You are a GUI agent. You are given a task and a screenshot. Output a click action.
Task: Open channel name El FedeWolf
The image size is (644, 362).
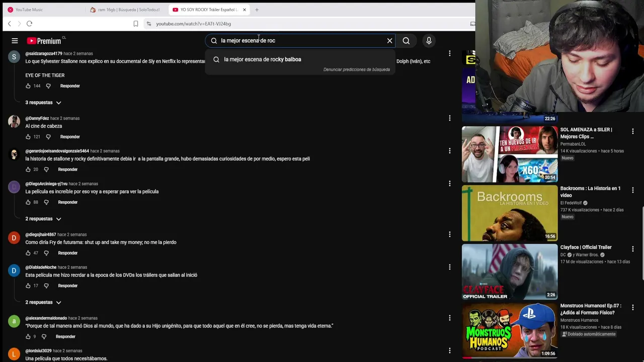click(571, 203)
